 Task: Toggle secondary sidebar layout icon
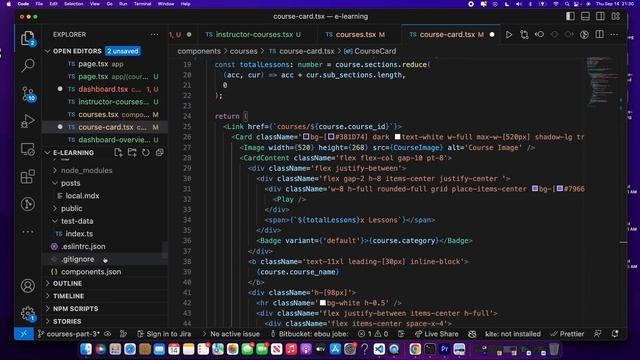point(600,16)
